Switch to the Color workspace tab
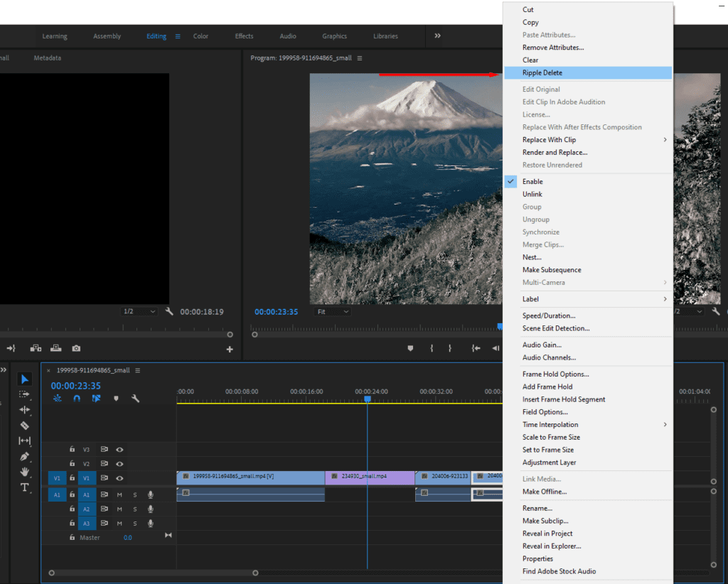728x584 pixels. tap(200, 36)
